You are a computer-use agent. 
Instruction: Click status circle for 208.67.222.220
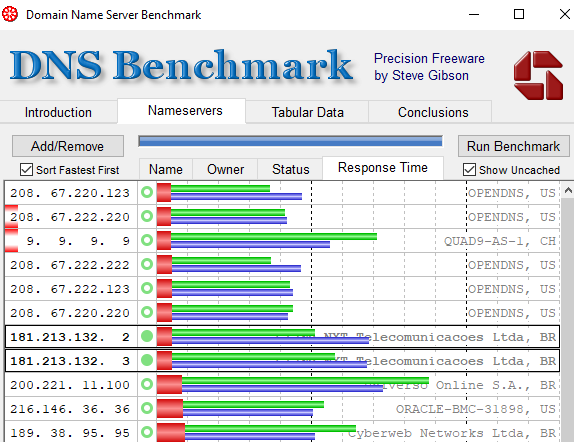(147, 216)
